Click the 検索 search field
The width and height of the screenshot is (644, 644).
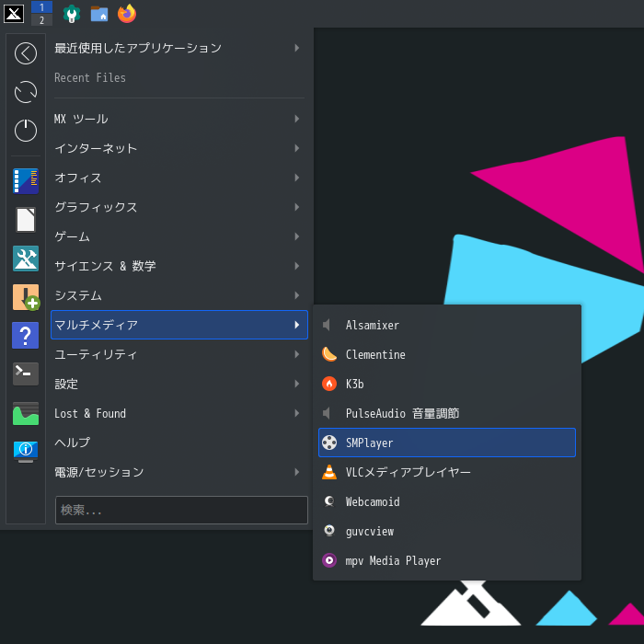coord(181,510)
